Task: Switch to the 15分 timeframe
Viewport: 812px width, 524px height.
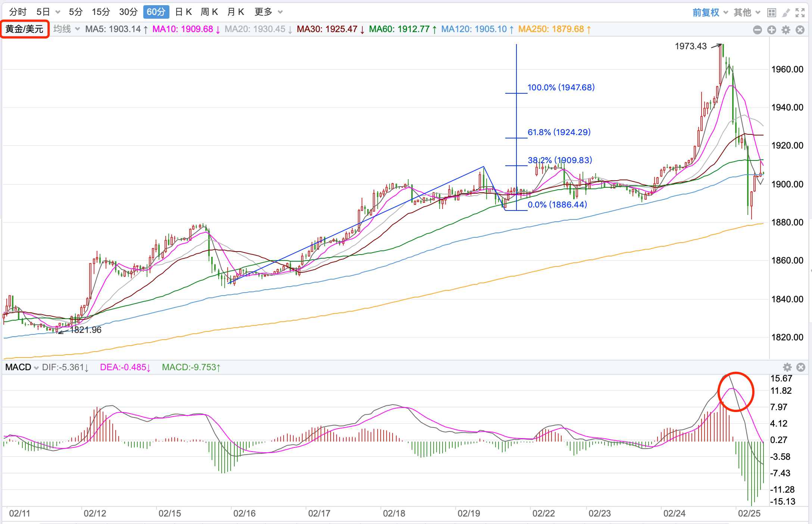Action: 101,12
